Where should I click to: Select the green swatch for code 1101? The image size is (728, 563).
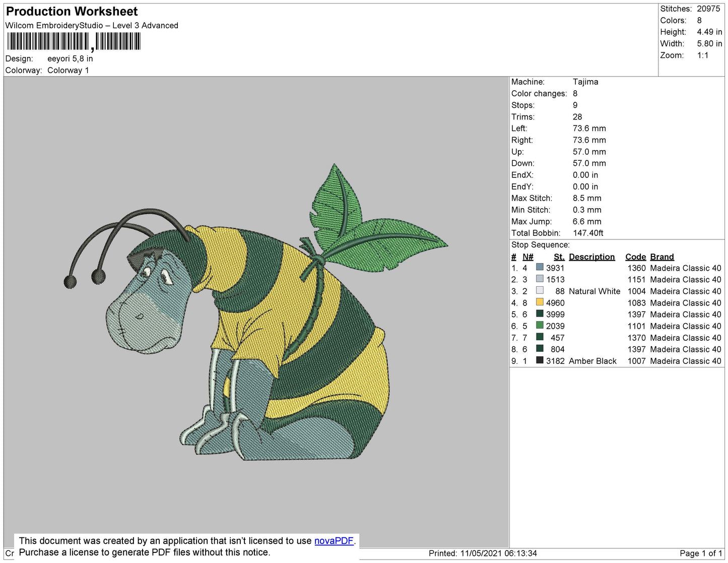[x=540, y=326]
